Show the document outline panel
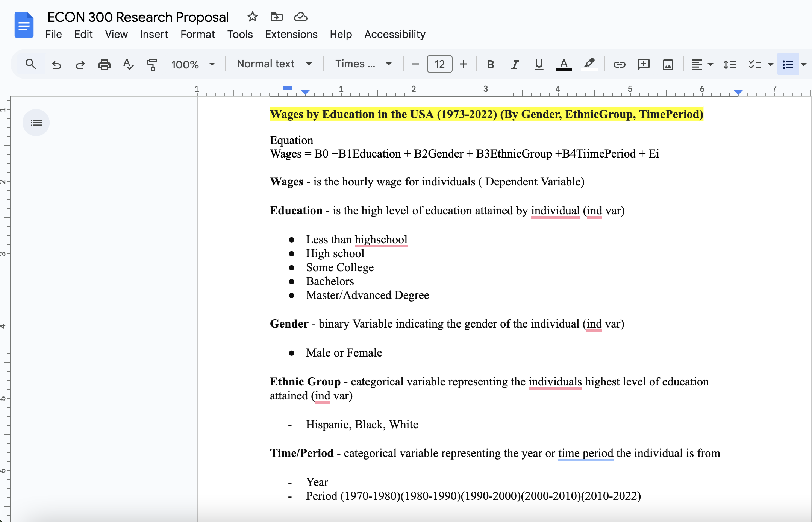This screenshot has height=522, width=812. tap(36, 123)
